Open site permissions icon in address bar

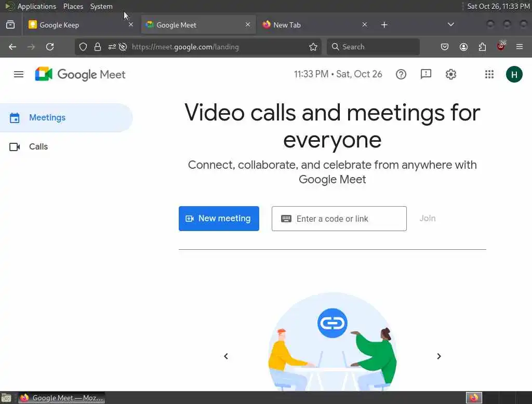[112, 47]
